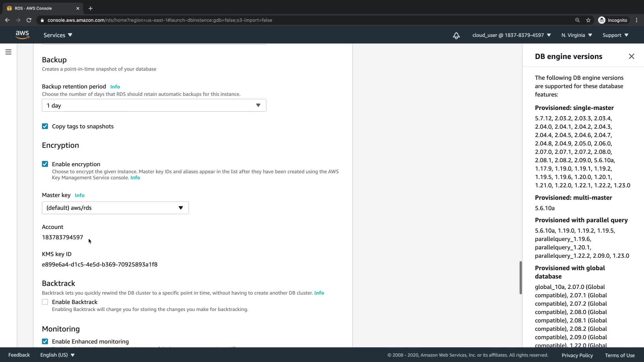Click the browser zoom magnifier icon
Viewport: 644px width, 362px height.
[x=577, y=20]
